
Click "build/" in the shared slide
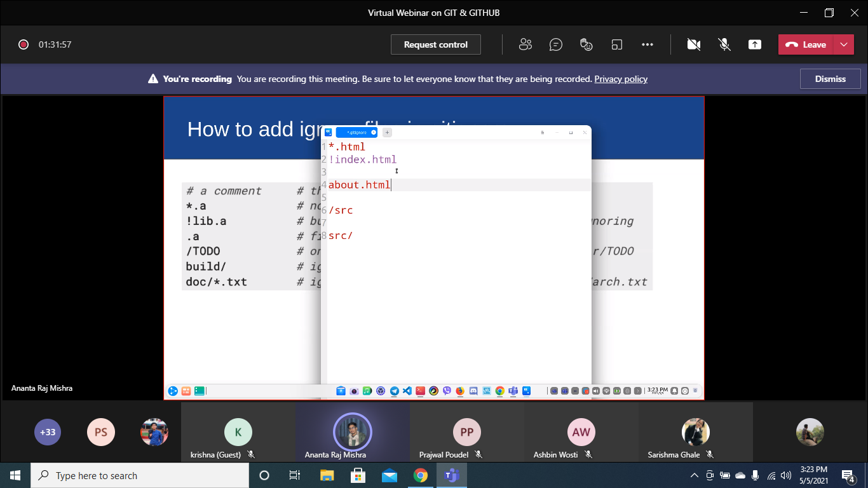coord(206,266)
